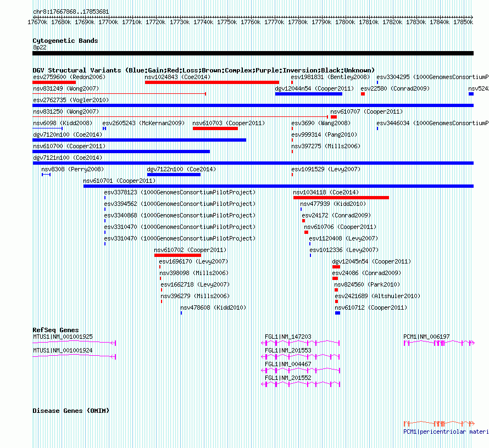Click esv24172 (Conrad2009) label
This screenshot has height=448, width=489.
336,215
